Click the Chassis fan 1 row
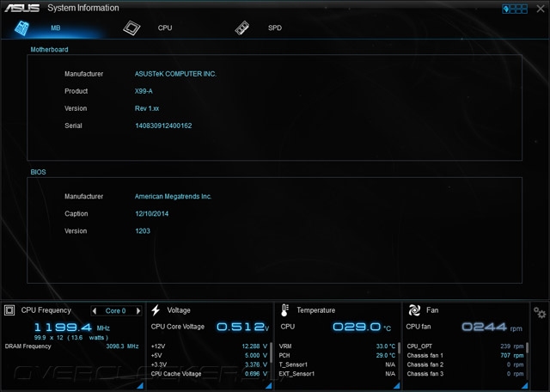550x392 pixels. coord(465,356)
